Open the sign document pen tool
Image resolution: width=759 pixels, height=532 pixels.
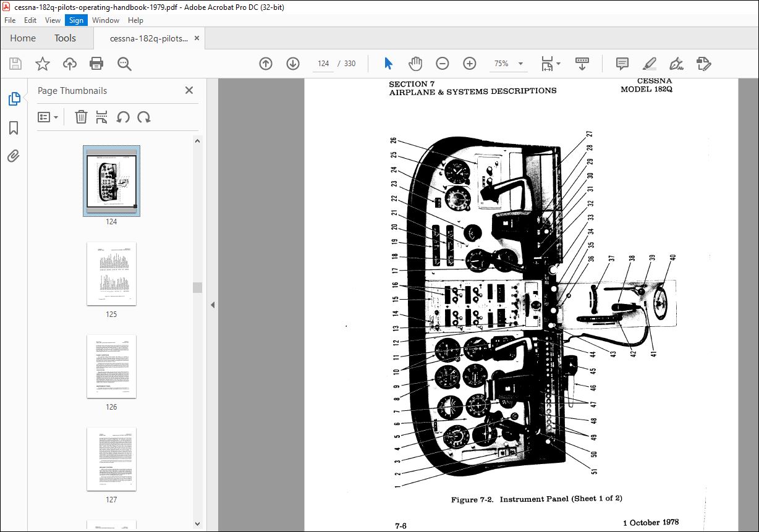pos(677,64)
